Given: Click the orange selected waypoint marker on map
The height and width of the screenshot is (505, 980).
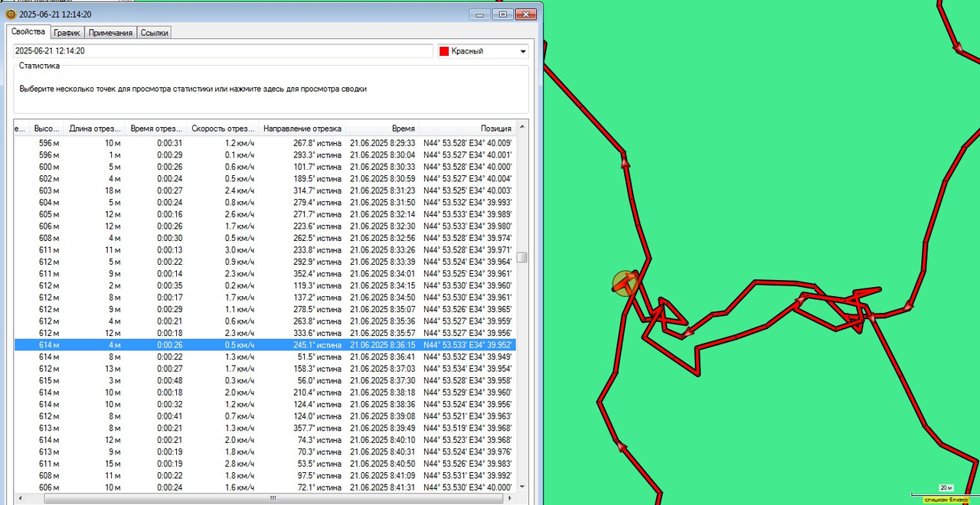Looking at the screenshot, I should (625, 283).
